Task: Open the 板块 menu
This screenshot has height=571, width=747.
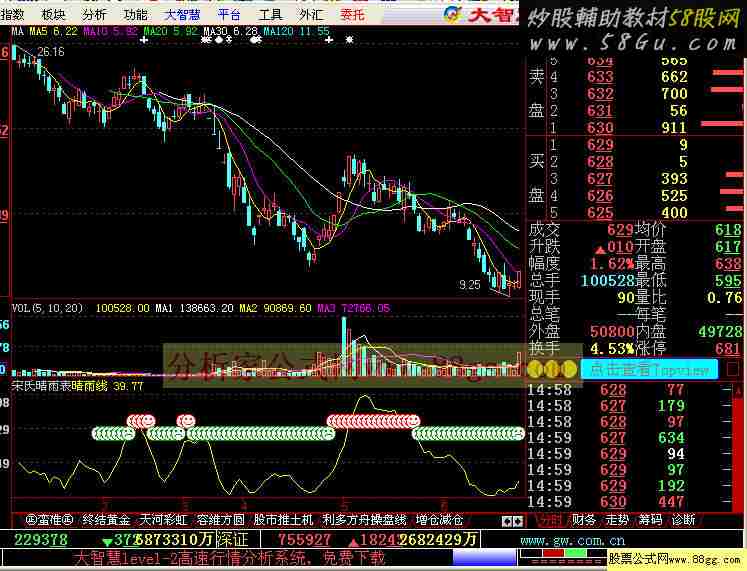Action: point(53,15)
